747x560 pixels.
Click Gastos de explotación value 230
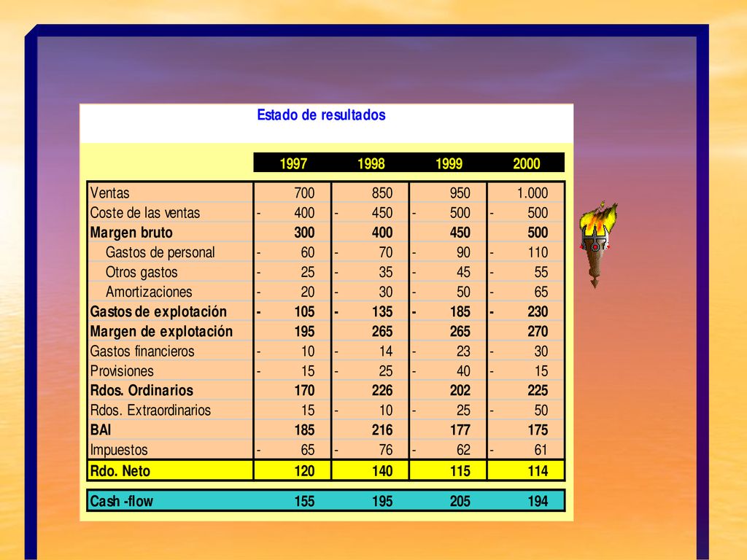coord(538,311)
